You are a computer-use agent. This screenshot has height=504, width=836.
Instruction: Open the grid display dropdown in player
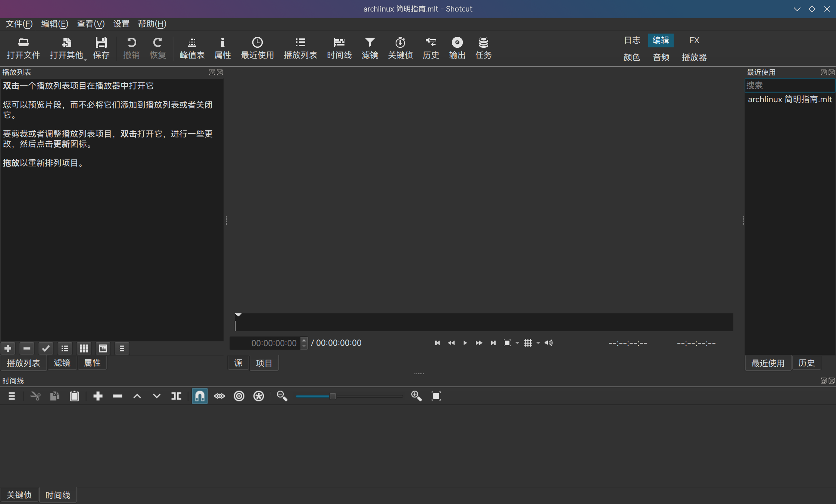[x=538, y=343]
